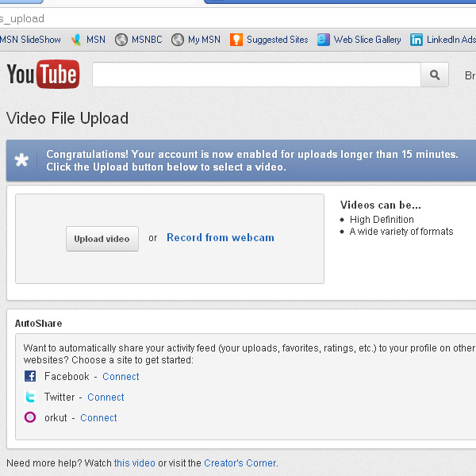
Task: Click the MSNBC globe bookmark icon
Action: (x=121, y=40)
